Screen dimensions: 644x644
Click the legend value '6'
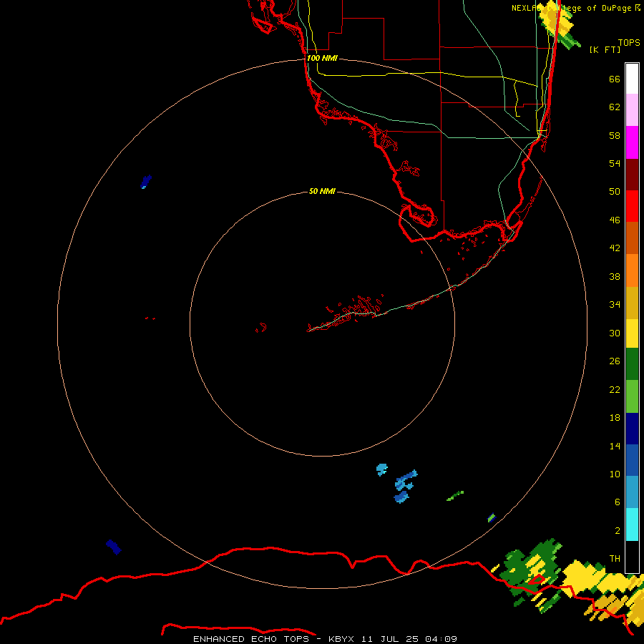coord(618,502)
